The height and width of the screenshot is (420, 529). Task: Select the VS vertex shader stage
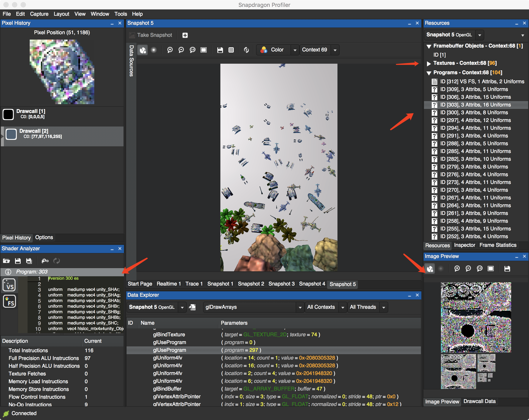(9, 285)
